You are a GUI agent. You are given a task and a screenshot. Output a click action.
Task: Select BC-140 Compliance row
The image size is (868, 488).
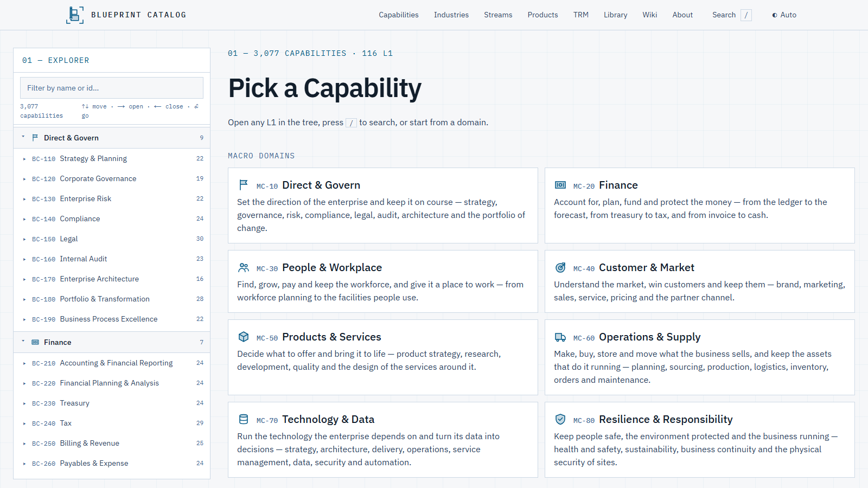(x=112, y=219)
